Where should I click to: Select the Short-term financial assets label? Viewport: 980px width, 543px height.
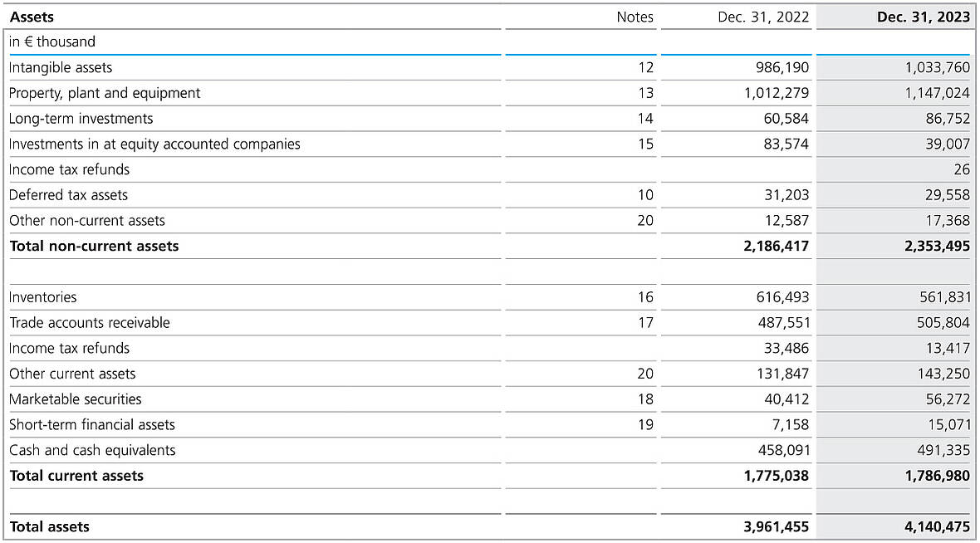92,425
